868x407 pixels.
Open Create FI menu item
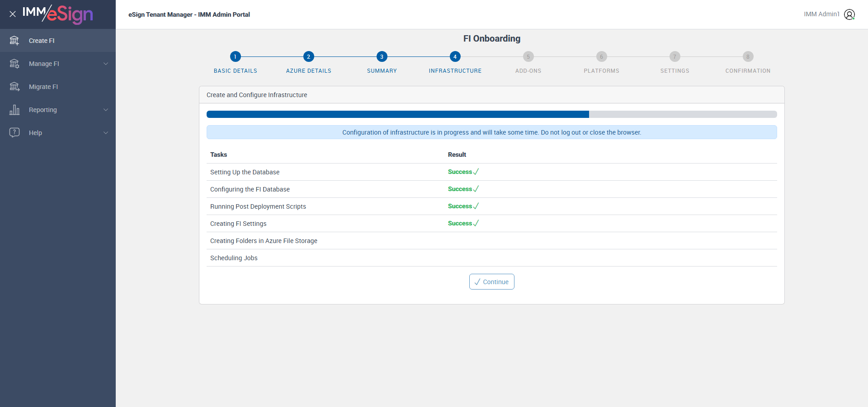click(x=58, y=41)
